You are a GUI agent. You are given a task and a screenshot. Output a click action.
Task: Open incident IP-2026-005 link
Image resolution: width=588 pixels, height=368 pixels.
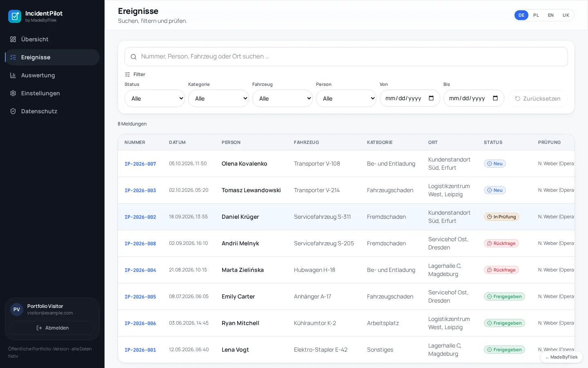[x=140, y=297]
